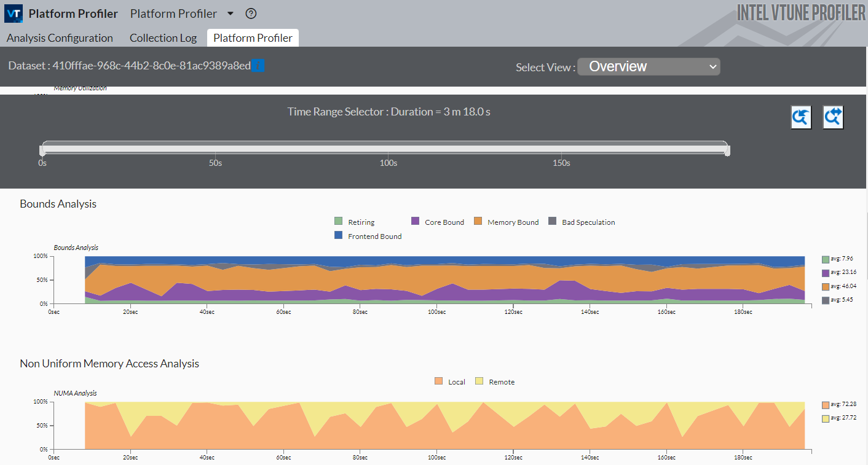Toggle the Memory Bound legend entry
The width and height of the screenshot is (868, 465).
(x=512, y=222)
